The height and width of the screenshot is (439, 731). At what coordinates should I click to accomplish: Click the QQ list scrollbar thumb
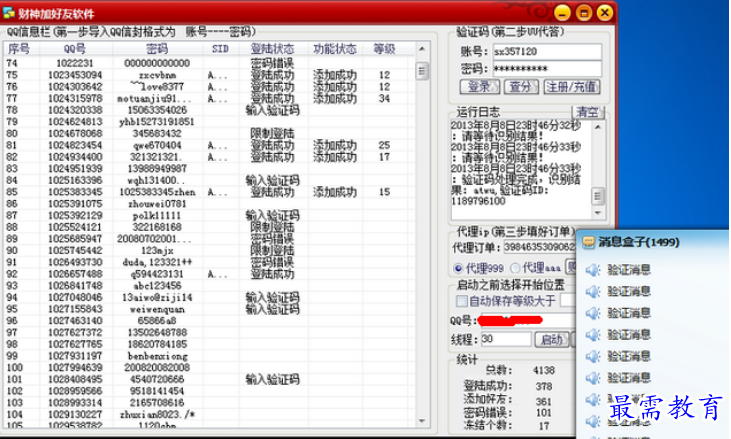[422, 71]
